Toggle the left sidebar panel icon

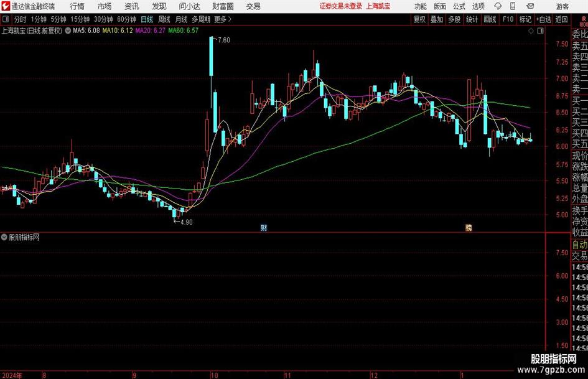[5, 19]
